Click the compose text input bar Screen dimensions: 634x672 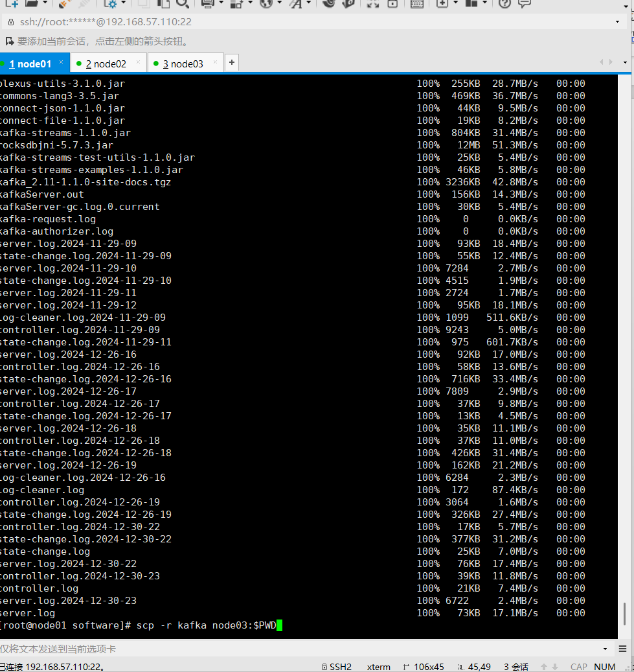(300, 649)
